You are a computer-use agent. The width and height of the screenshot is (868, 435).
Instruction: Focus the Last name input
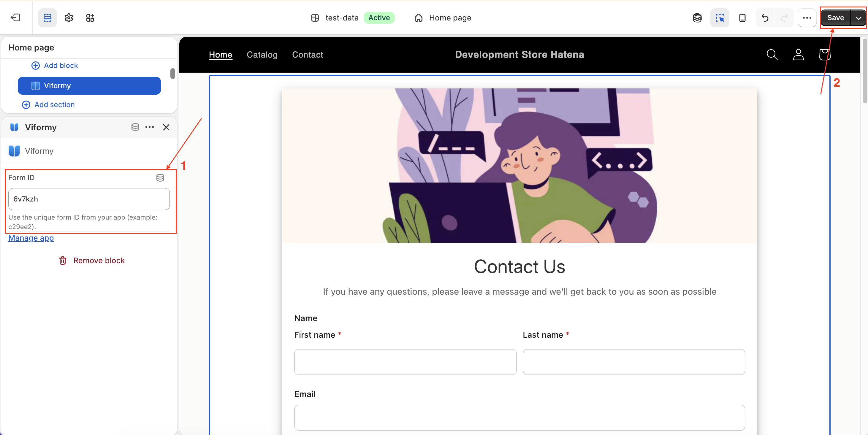tap(634, 362)
